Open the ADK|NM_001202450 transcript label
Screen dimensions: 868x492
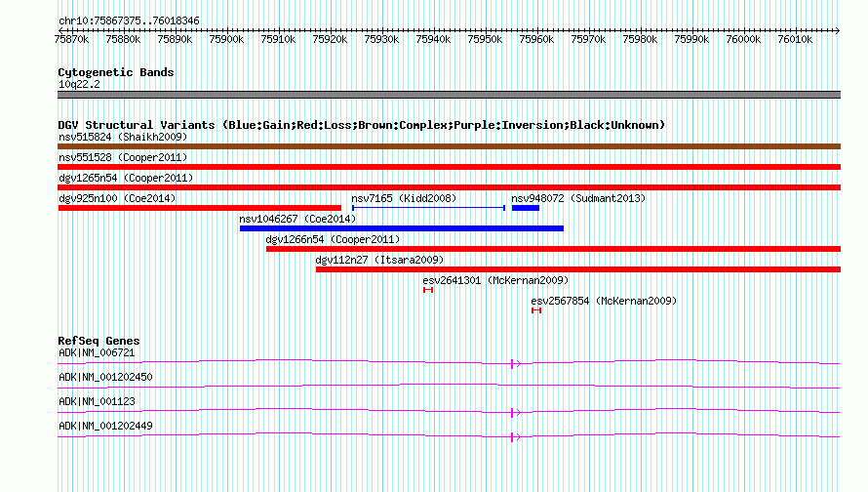[105, 378]
